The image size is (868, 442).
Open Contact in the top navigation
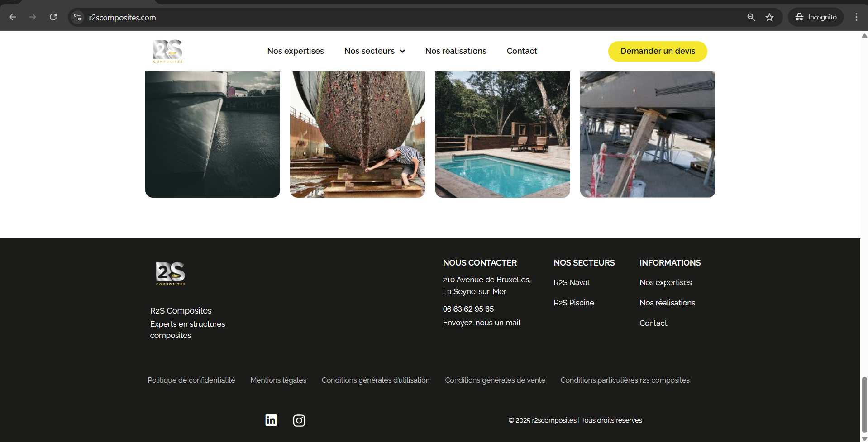tap(522, 51)
